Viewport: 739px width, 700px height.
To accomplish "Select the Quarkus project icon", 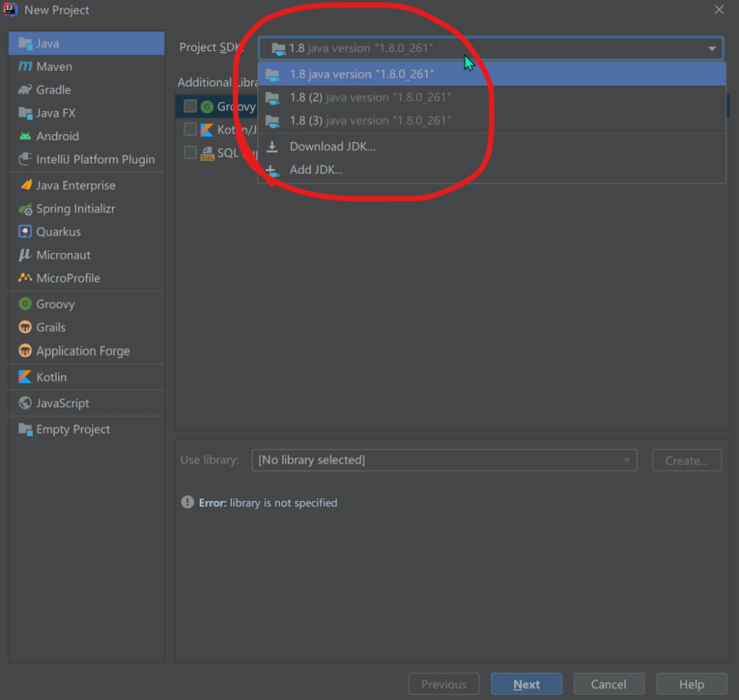I will pyautogui.click(x=25, y=232).
